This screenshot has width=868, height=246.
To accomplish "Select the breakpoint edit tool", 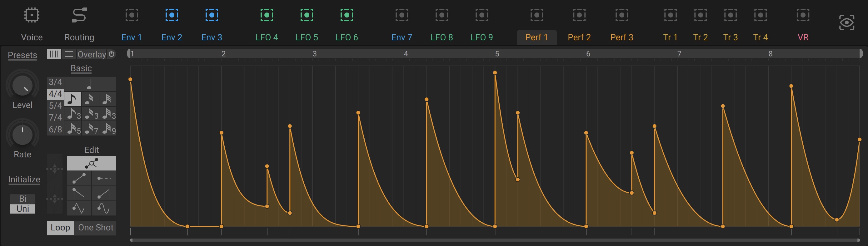I will tap(91, 163).
